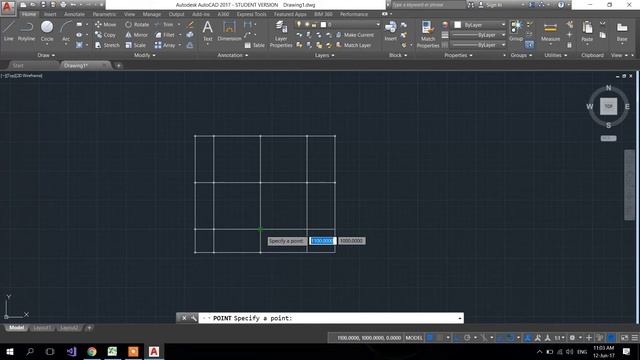Expand the Block panel
This screenshot has height=360, width=640.
[x=398, y=55]
